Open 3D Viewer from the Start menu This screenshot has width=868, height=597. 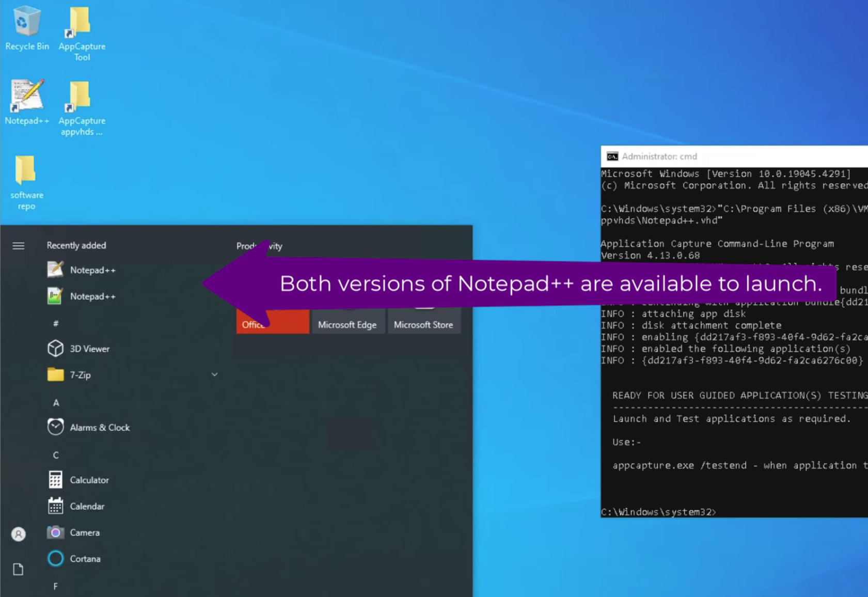pos(90,349)
